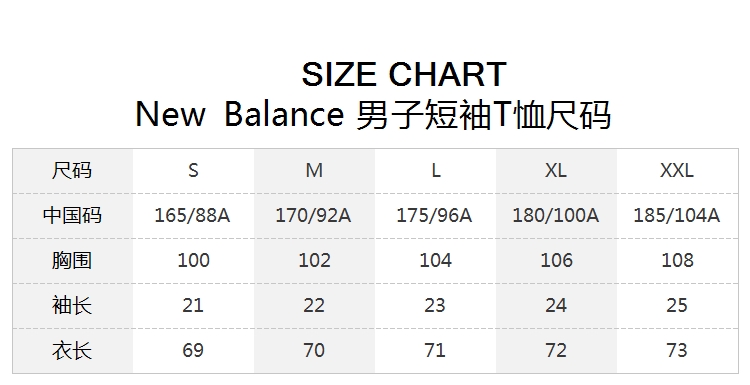Click the 袖长 row label

click(x=72, y=306)
